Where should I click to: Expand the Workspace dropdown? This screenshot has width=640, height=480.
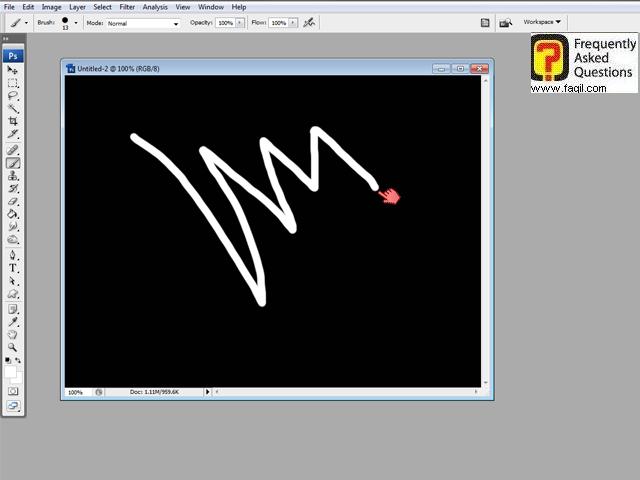(x=543, y=21)
